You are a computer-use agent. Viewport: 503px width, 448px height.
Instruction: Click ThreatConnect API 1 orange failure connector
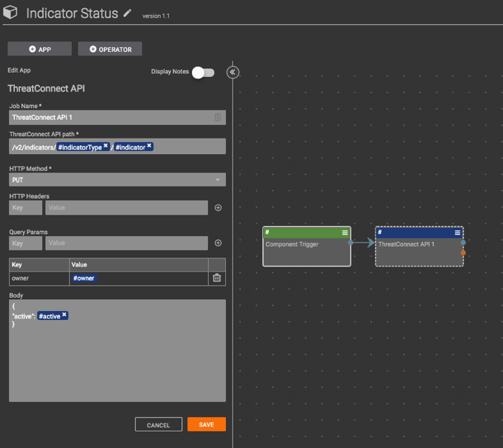[463, 253]
